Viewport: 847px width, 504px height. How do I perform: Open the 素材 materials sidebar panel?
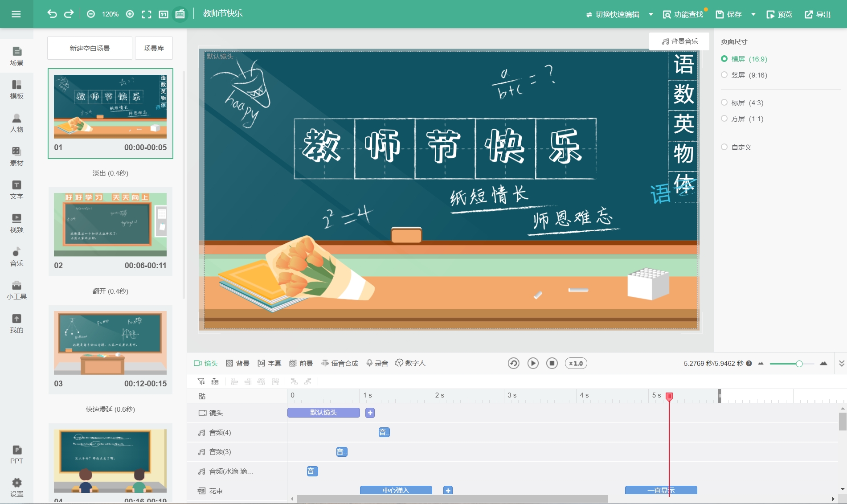[x=16, y=156]
